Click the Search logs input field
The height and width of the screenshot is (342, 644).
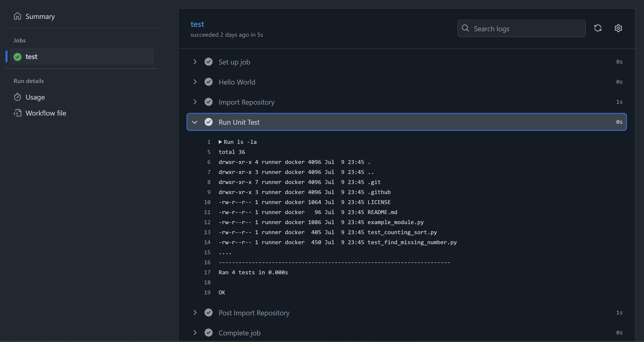tap(522, 28)
